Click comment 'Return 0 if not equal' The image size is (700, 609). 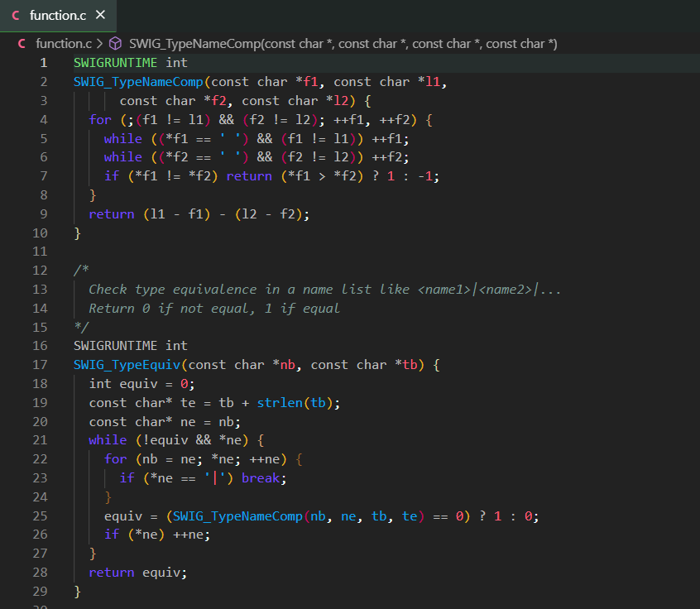[x=172, y=309]
